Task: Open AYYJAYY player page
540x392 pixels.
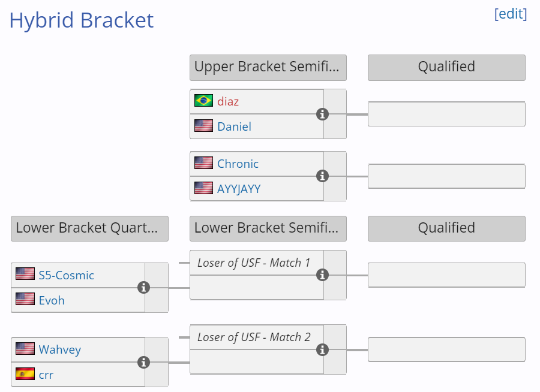Action: (x=239, y=189)
